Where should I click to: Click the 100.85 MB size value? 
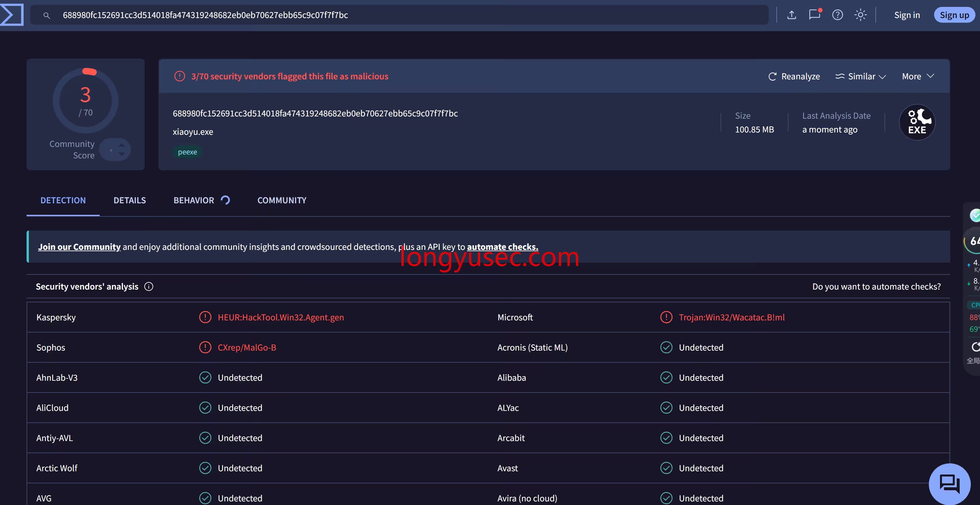click(x=754, y=129)
